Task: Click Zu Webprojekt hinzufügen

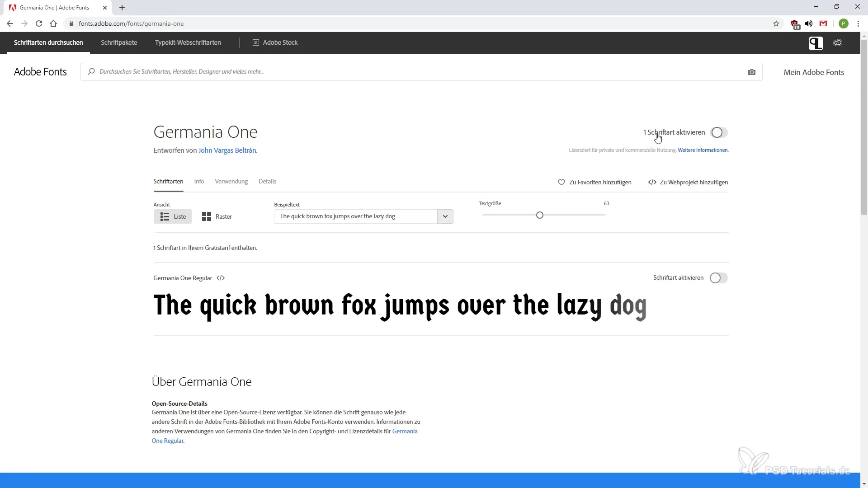Action: pos(694,182)
